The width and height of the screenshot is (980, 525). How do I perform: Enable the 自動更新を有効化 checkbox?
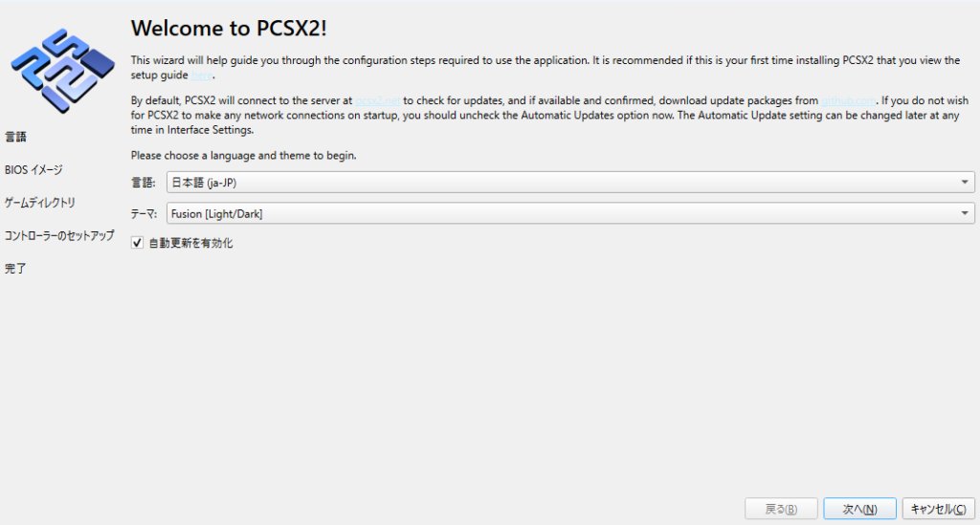137,243
